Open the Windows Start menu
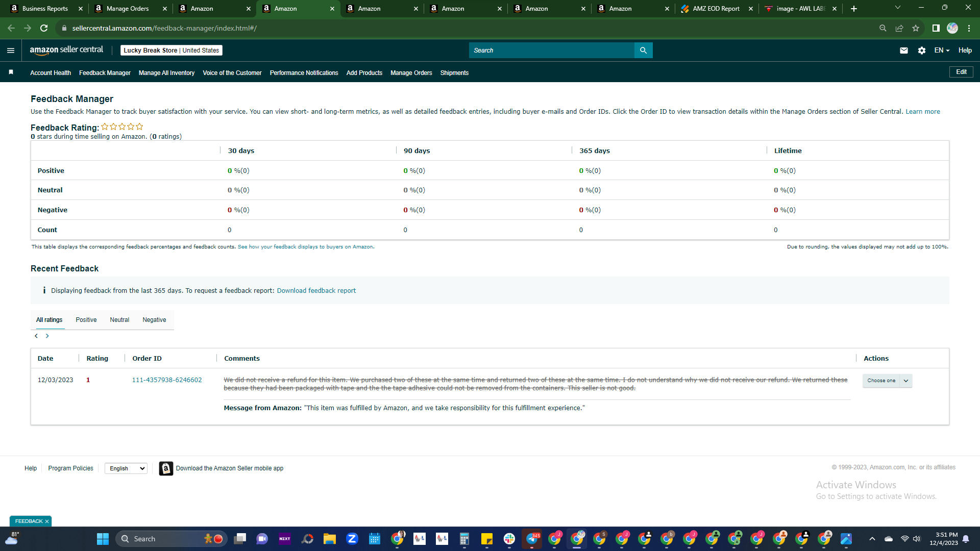The image size is (980, 551). pos(103,539)
